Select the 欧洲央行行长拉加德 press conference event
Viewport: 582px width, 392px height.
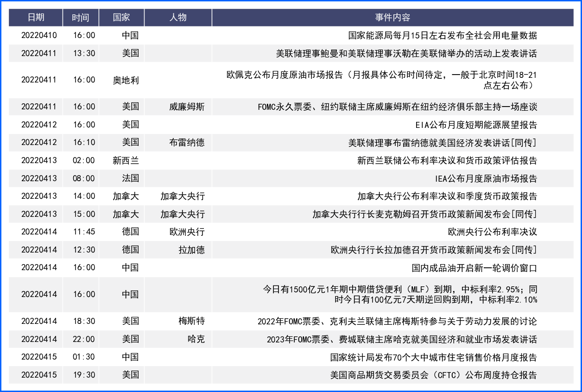(x=434, y=250)
